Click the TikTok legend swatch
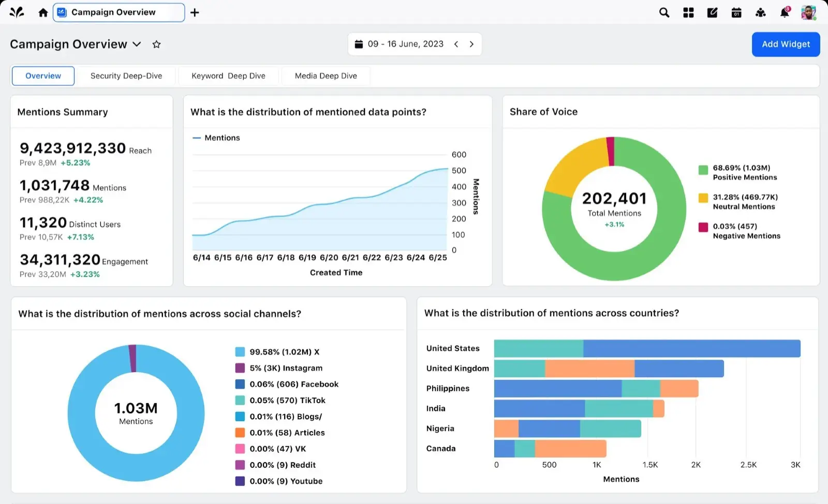 pyautogui.click(x=240, y=400)
